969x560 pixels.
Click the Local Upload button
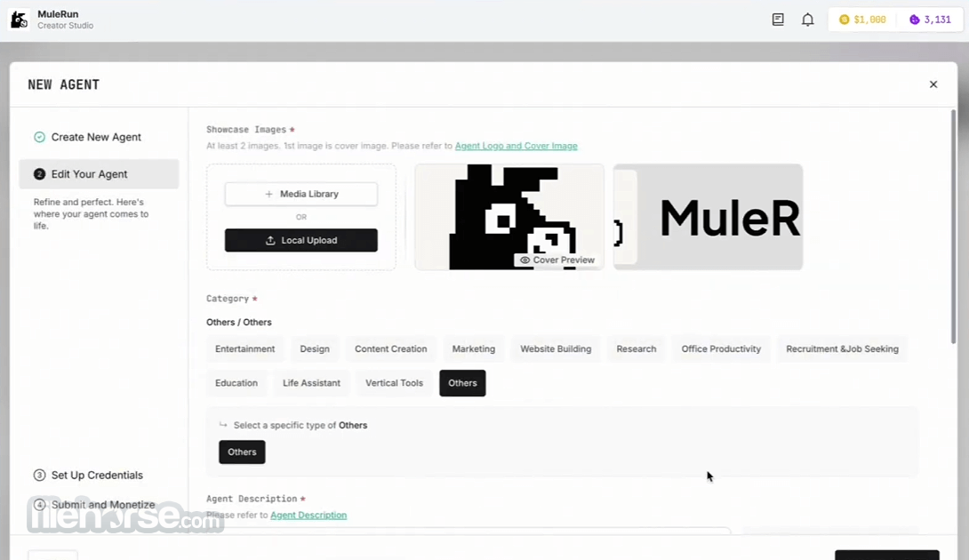click(x=301, y=240)
